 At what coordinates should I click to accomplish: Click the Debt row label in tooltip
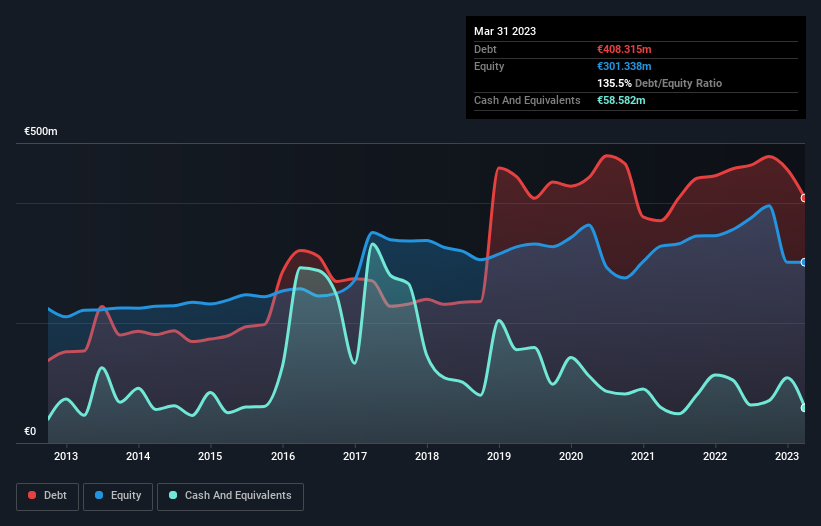[x=485, y=49]
